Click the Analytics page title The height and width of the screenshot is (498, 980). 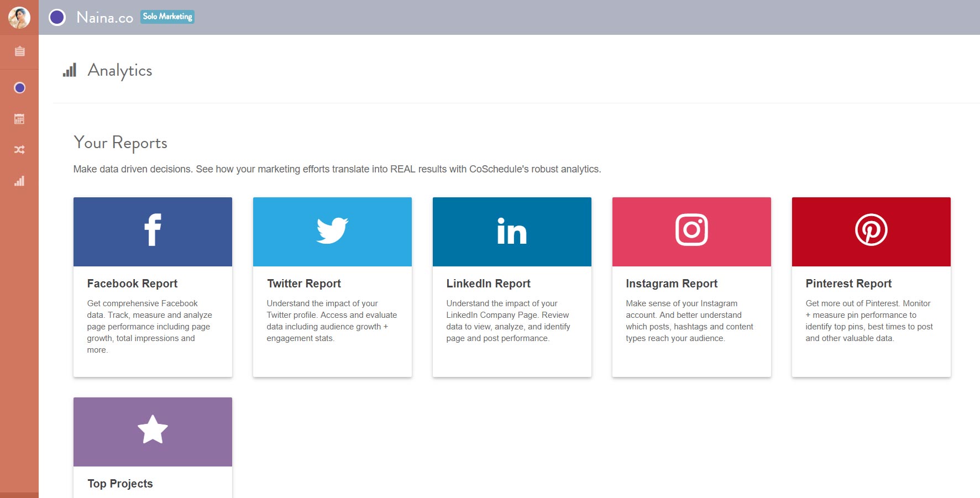tap(119, 71)
